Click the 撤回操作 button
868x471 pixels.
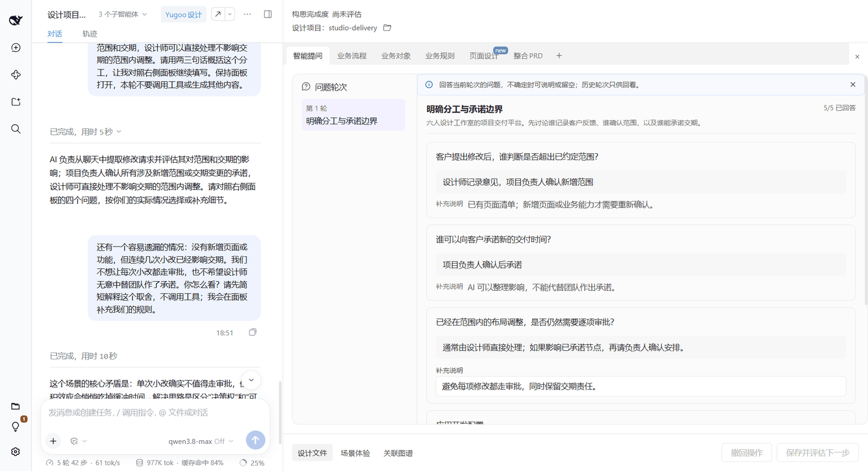click(747, 453)
